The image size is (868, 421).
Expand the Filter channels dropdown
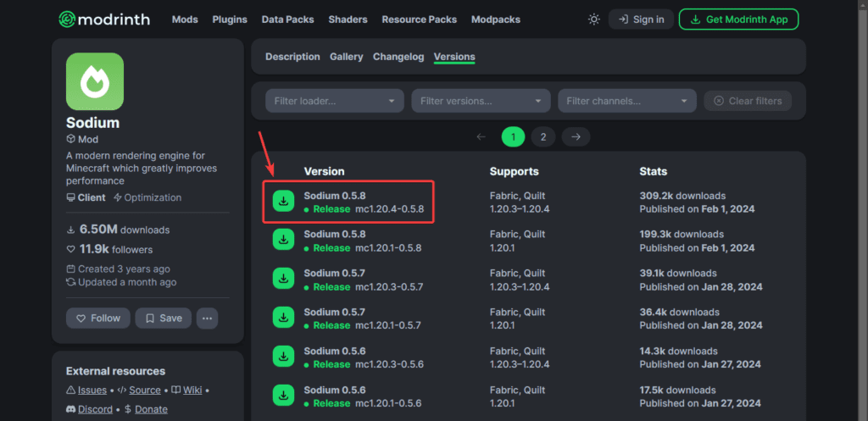[x=626, y=101]
